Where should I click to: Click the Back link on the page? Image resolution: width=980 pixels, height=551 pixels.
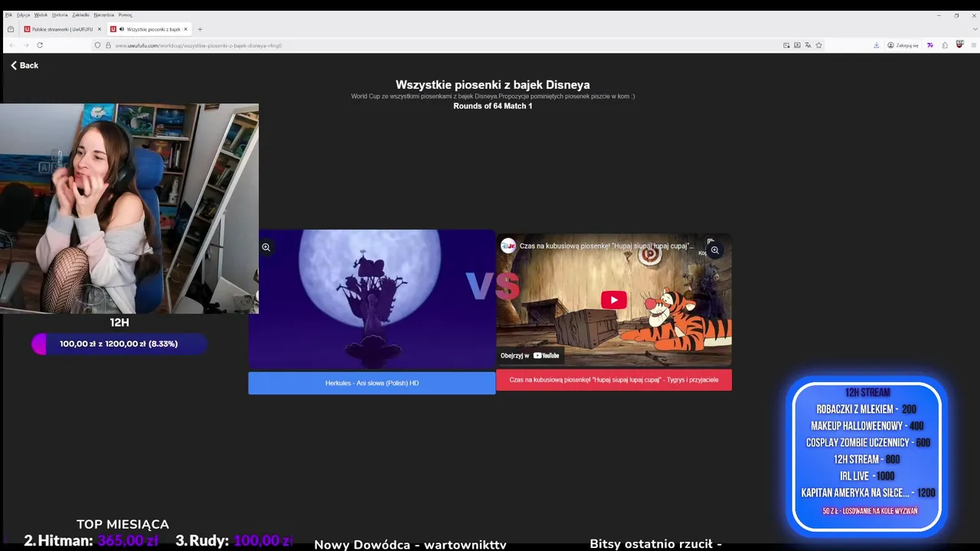(x=24, y=66)
